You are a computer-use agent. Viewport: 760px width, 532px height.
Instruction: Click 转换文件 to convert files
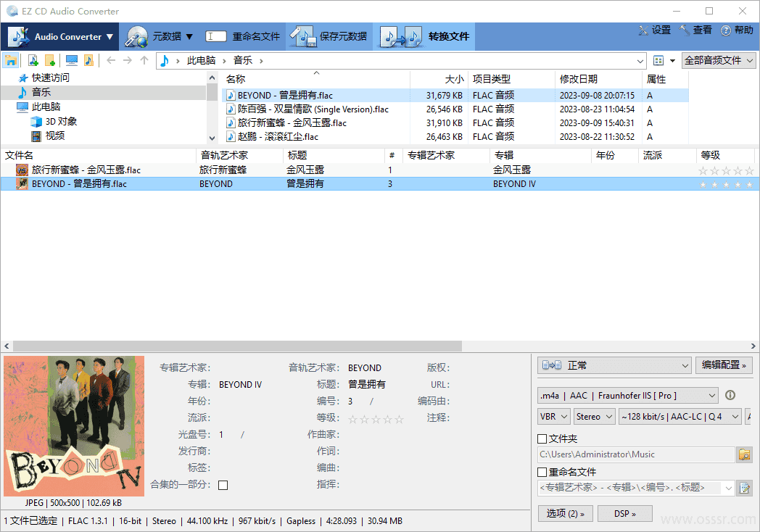coord(424,36)
